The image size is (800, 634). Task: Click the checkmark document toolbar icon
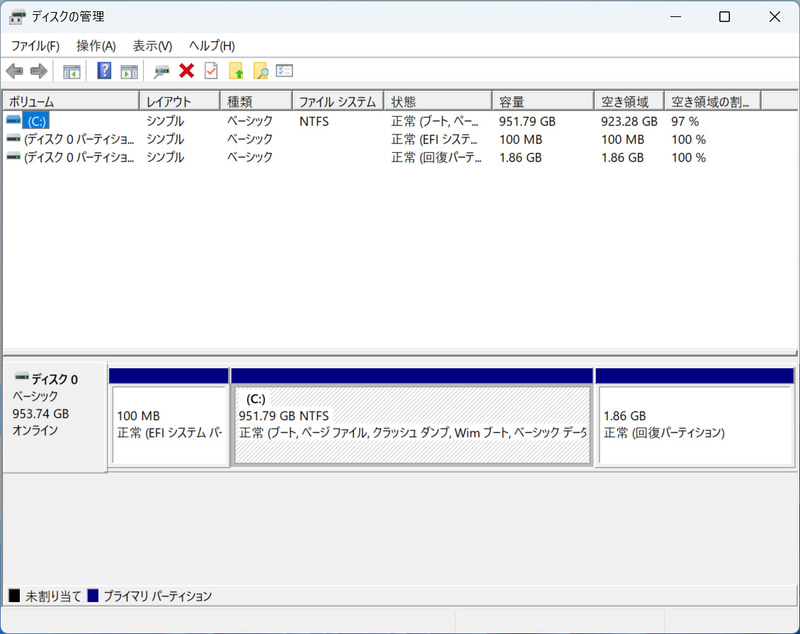pos(211,71)
